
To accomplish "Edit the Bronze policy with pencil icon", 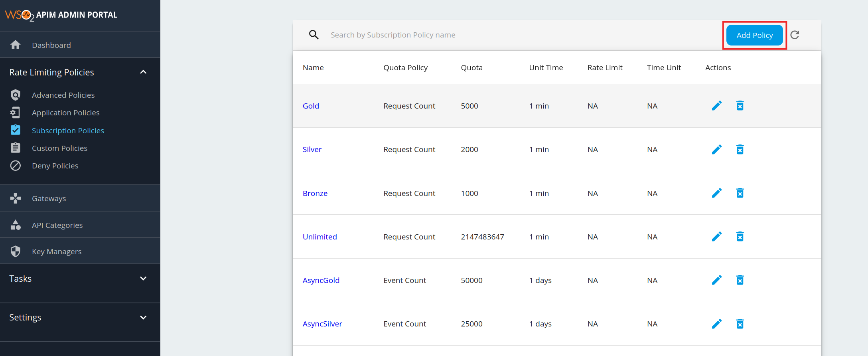I will pos(716,193).
